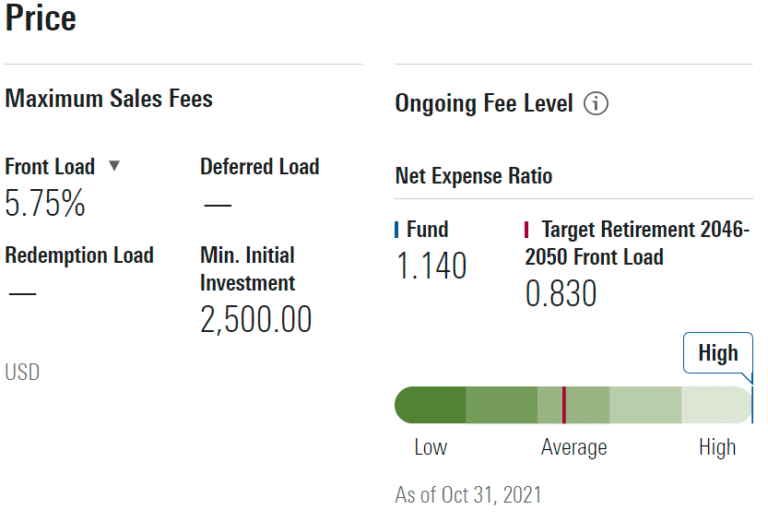
Task: Click the Front Load label
Action: [x=50, y=167]
